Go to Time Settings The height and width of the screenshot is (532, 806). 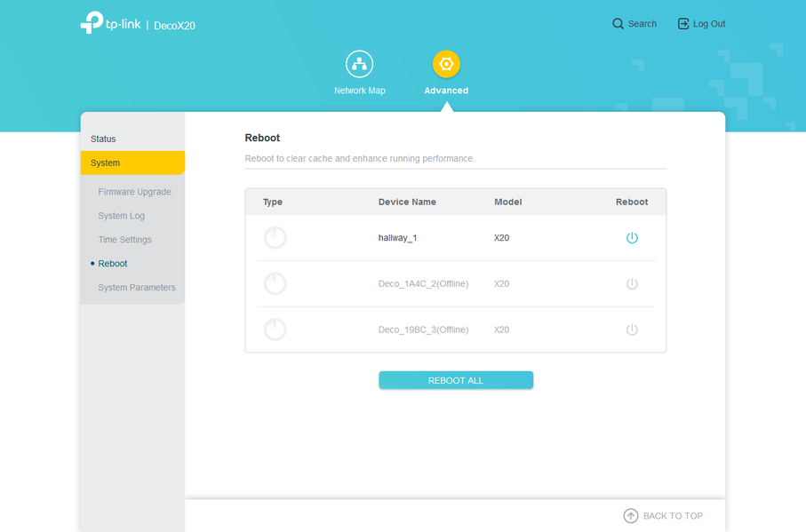[x=125, y=239]
